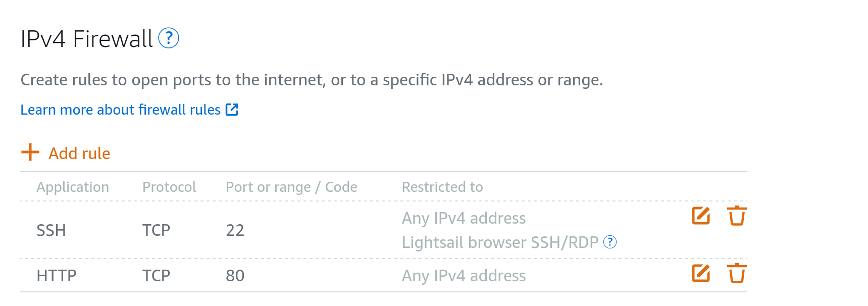Screen dimensions: 868x306
Task: Delete the SSH firewall rule
Action: (x=737, y=216)
